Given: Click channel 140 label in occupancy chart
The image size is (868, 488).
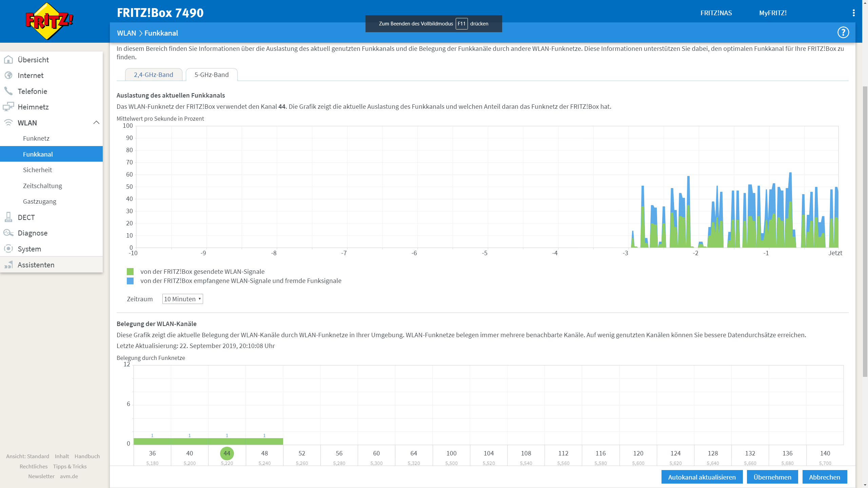Looking at the screenshot, I should [x=825, y=453].
